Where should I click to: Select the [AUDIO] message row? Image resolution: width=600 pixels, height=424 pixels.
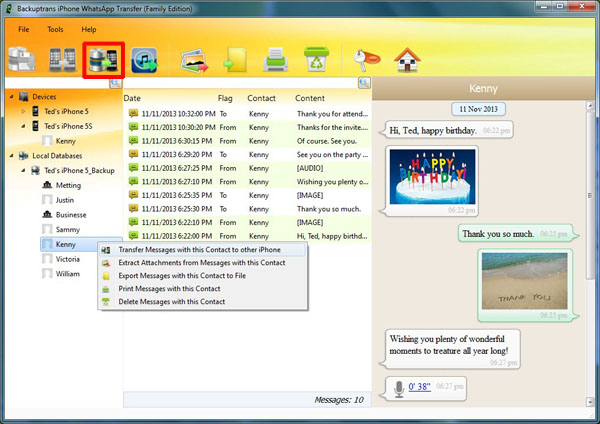coord(248,168)
